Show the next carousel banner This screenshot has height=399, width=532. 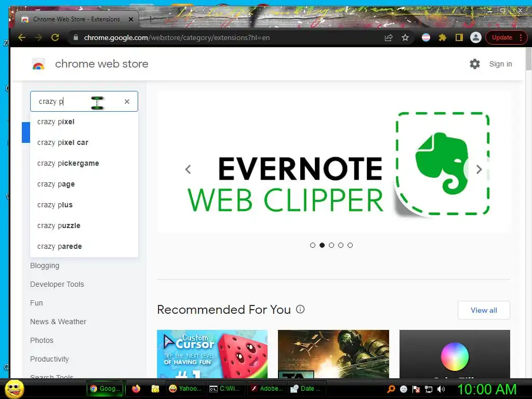[479, 169]
